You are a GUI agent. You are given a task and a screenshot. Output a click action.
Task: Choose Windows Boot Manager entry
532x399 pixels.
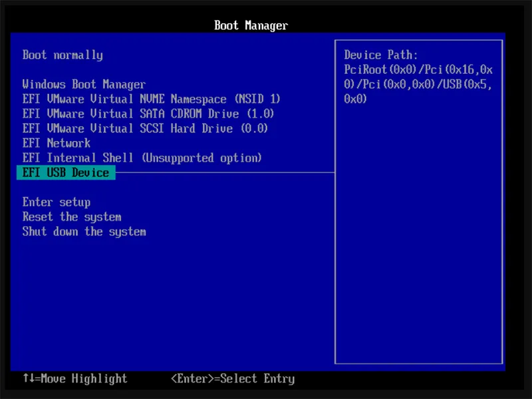[x=84, y=84]
